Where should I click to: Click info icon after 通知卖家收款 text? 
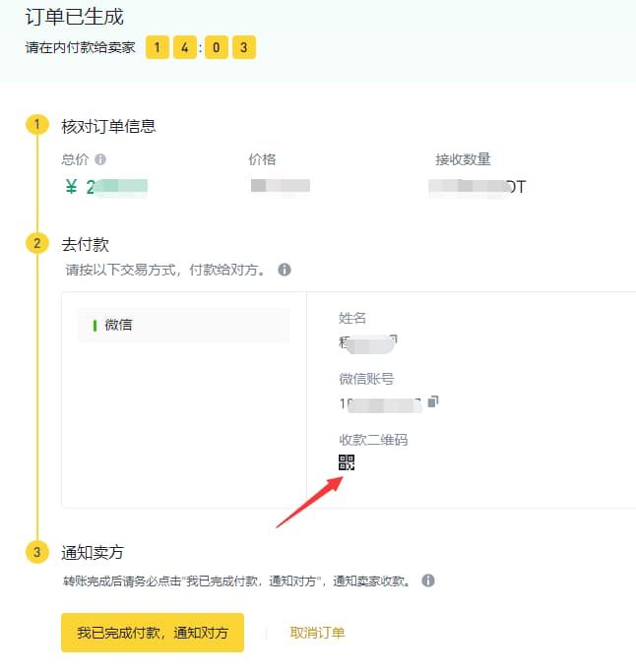click(x=428, y=580)
